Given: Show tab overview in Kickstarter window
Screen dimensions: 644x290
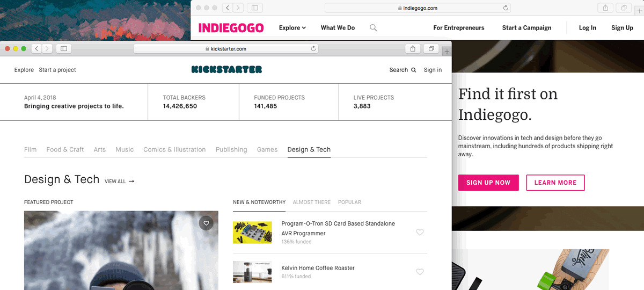Looking at the screenshot, I should click(x=431, y=49).
